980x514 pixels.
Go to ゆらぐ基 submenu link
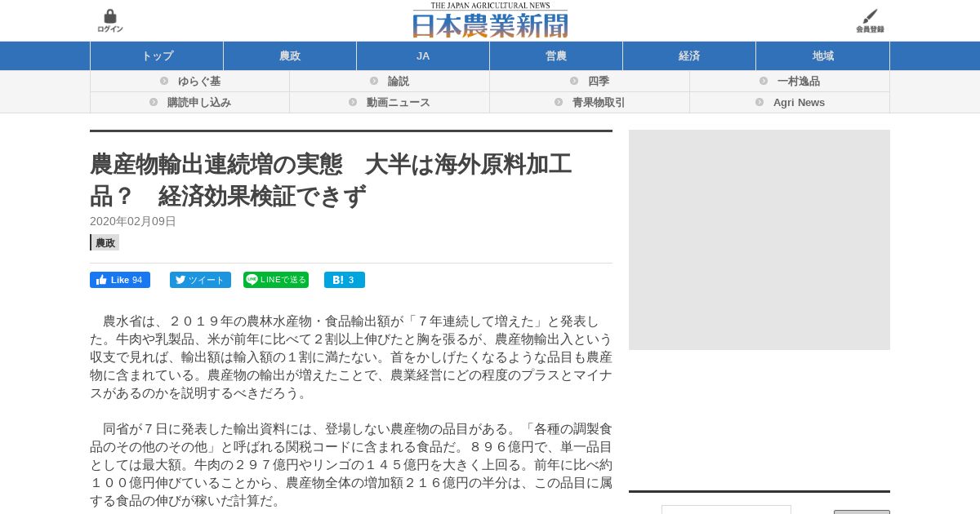pyautogui.click(x=199, y=82)
